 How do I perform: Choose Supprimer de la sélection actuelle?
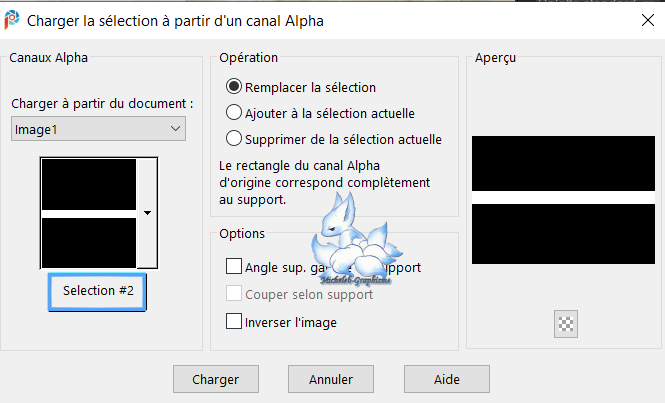pyautogui.click(x=234, y=139)
